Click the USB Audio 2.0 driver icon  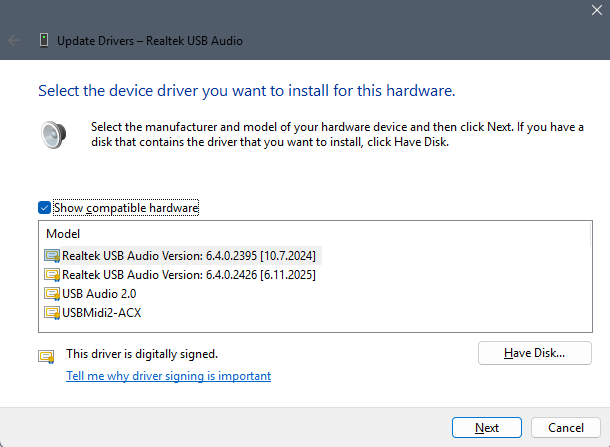click(52, 294)
